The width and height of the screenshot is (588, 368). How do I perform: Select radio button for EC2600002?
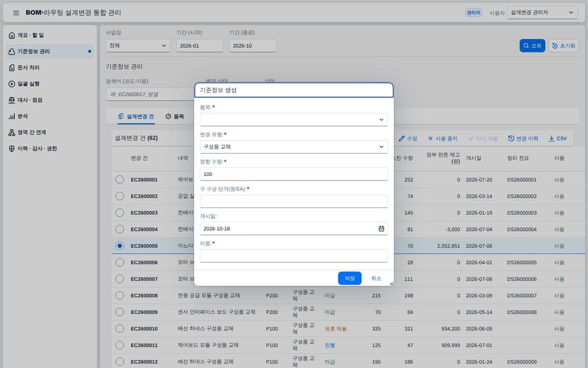tap(120, 196)
